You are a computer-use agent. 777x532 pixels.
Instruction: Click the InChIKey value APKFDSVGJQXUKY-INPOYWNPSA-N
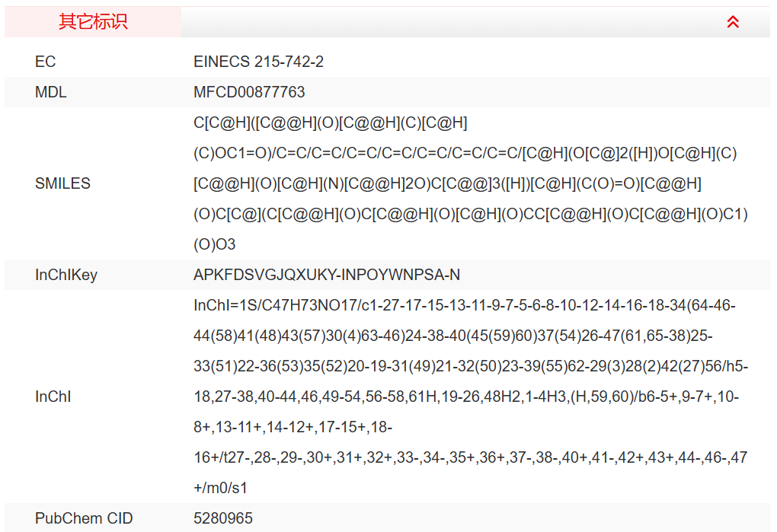click(327, 275)
